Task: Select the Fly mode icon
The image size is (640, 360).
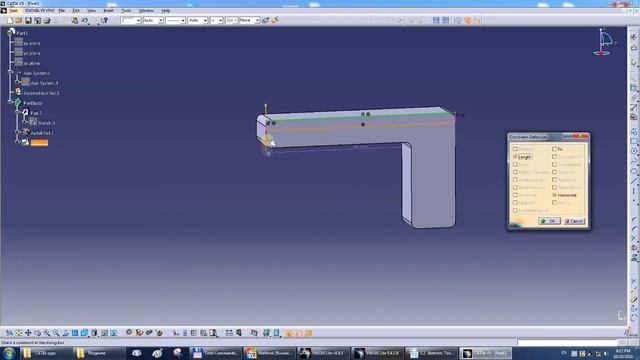Action: click(x=9, y=333)
